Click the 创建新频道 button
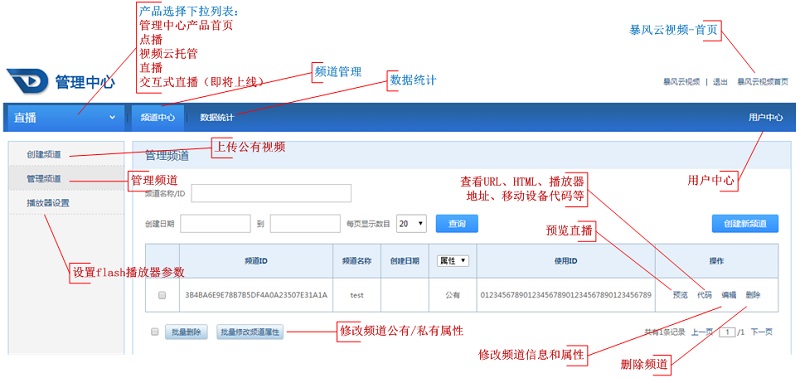Screen dimensions: 800x378 coord(745,223)
